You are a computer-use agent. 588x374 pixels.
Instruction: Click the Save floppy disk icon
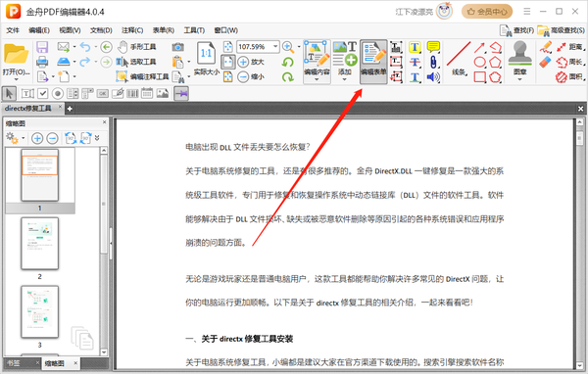pos(42,47)
